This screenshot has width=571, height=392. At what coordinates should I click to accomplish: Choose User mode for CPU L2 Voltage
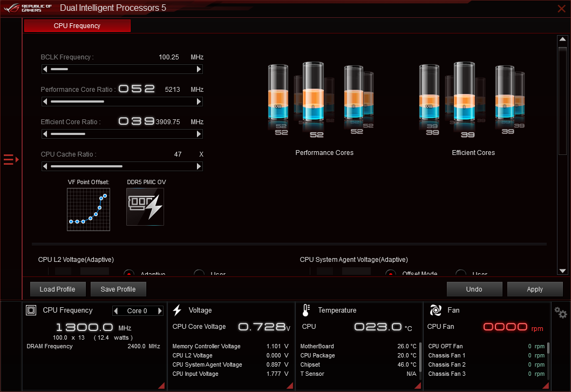pos(199,274)
